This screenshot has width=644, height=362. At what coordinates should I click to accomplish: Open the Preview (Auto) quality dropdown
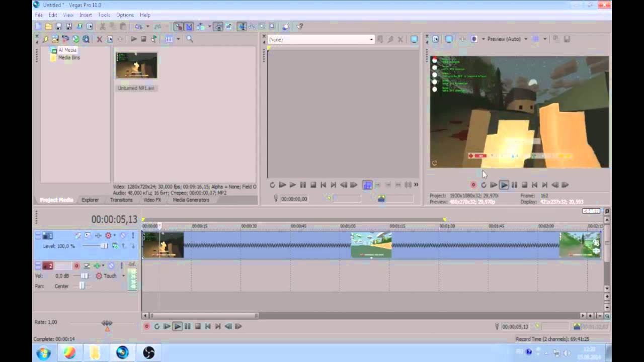coord(526,39)
